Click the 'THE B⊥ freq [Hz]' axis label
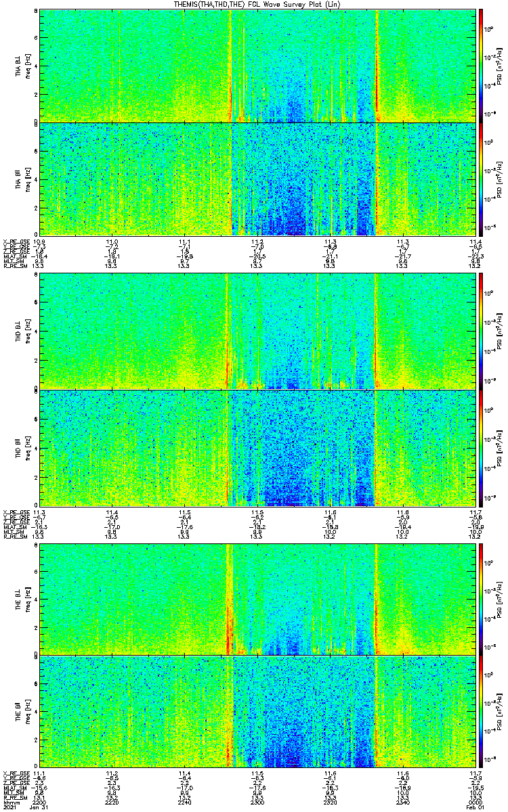The height and width of the screenshot is (812, 508). 22,599
